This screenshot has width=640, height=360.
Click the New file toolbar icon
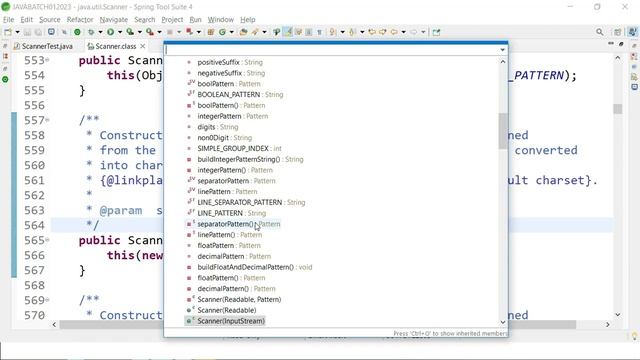8,32
